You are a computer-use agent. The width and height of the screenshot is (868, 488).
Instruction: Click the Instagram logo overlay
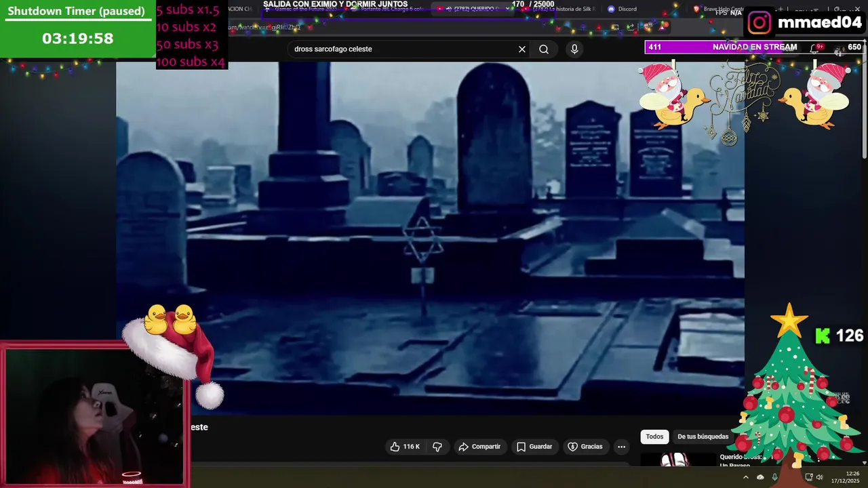click(759, 23)
